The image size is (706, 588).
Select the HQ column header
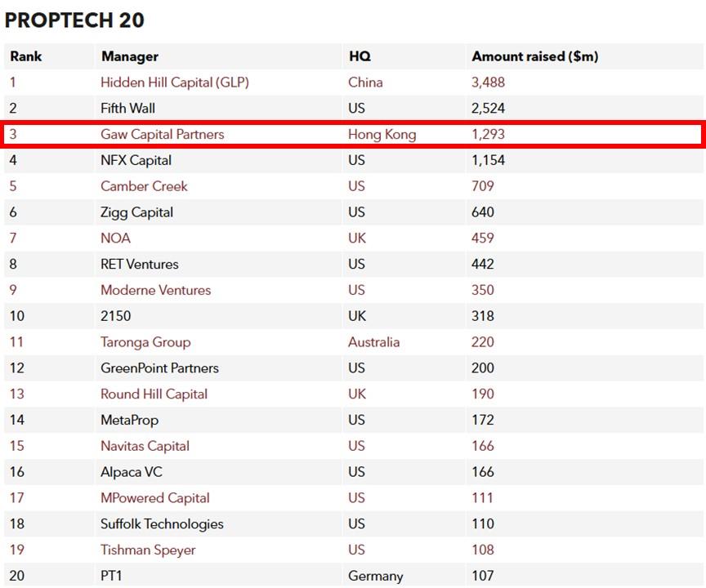pyautogui.click(x=360, y=56)
